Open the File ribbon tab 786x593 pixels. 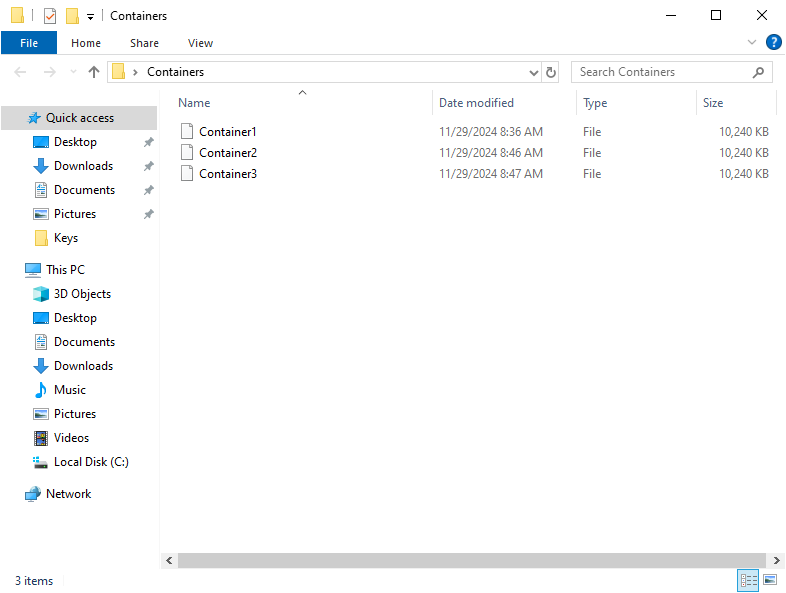tap(29, 43)
